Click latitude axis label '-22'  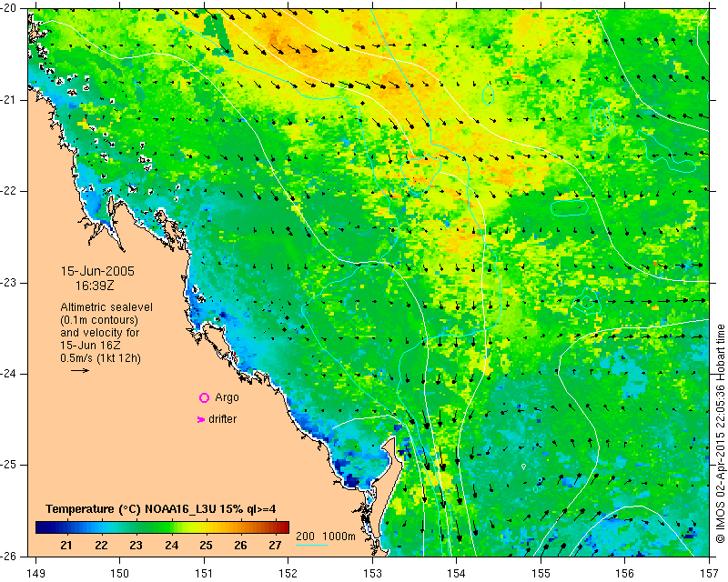(x=9, y=191)
